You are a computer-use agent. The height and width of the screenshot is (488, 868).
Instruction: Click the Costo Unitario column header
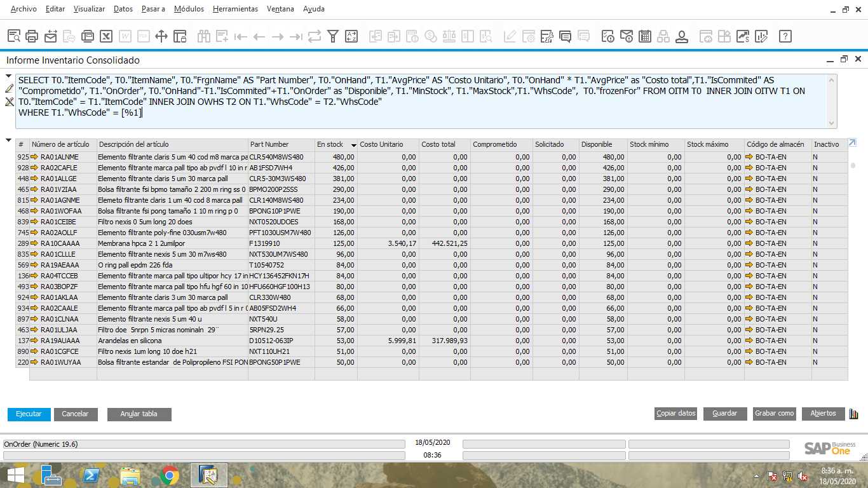tap(388, 144)
